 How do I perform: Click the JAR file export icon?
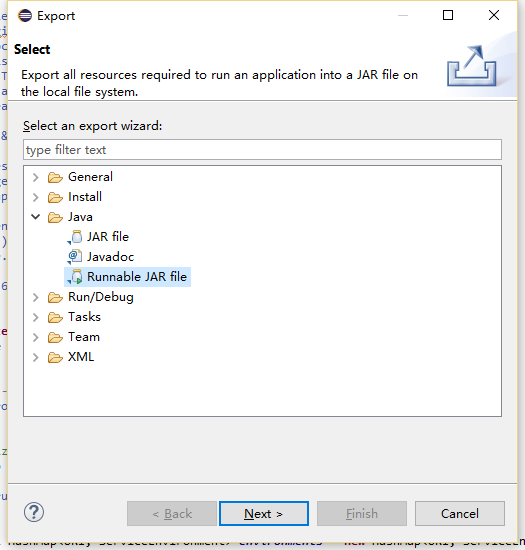(75, 237)
